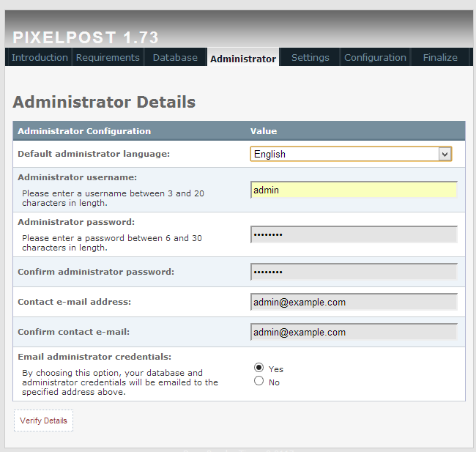Choose Yes for emailing administrator credentials
Screen dimensions: 476x452
tap(259, 368)
